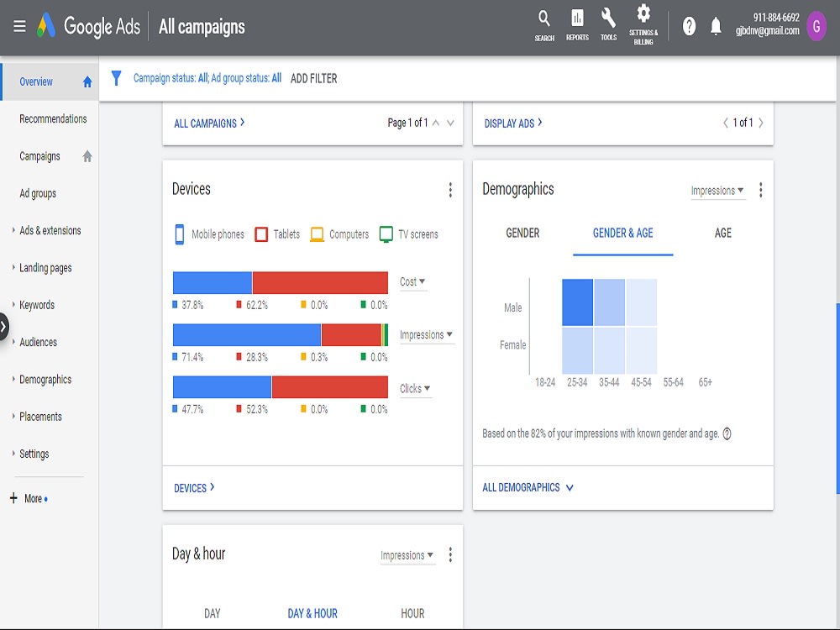Go to previous campaigns page arrow

(x=436, y=123)
